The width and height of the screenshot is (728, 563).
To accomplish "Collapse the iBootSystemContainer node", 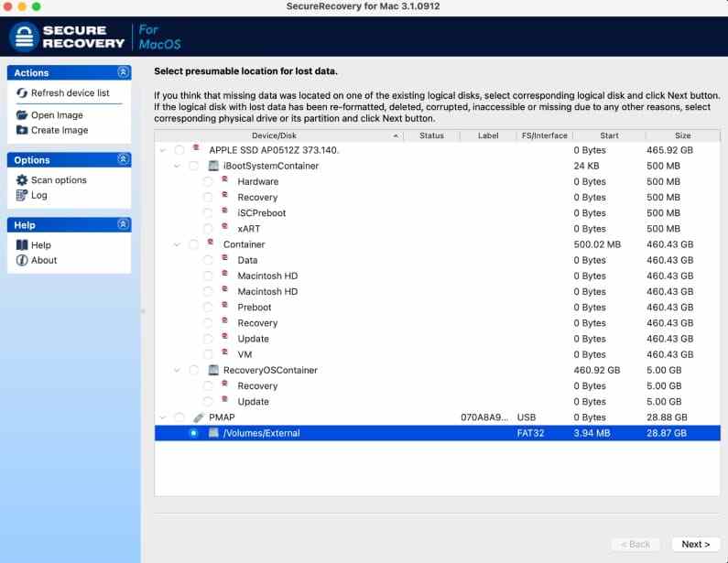I will [x=177, y=166].
